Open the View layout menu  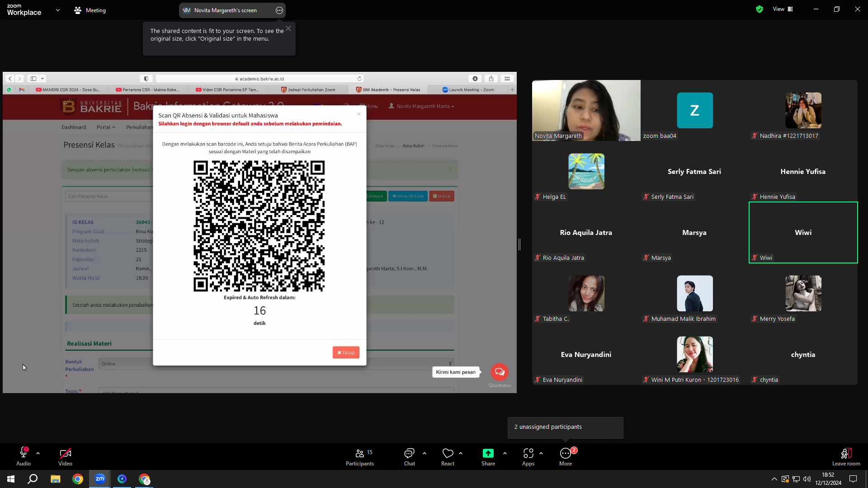click(783, 9)
